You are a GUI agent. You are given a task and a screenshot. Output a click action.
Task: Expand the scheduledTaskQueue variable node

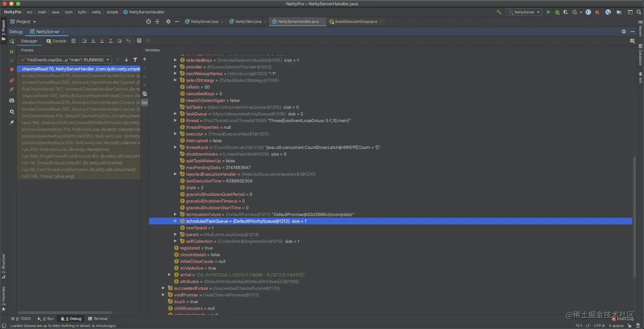(175, 221)
